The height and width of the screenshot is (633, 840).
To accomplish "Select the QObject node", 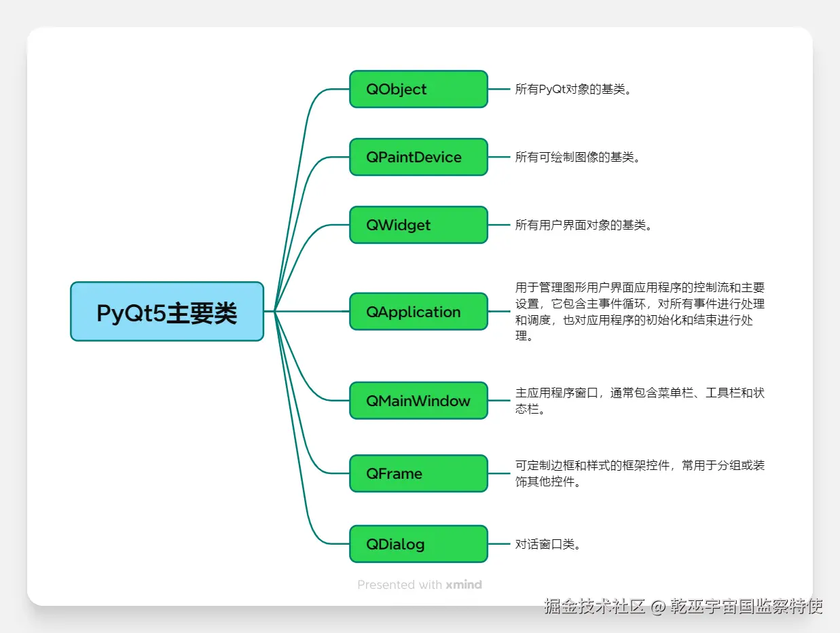I will click(418, 89).
